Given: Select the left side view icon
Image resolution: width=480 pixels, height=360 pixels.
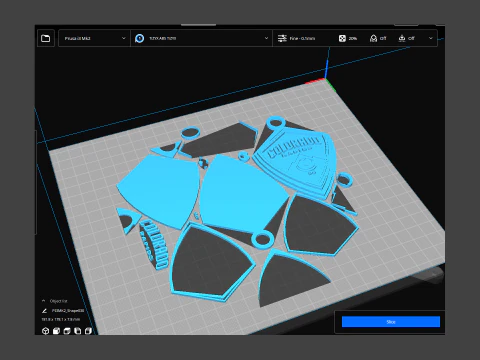Looking at the screenshot, I should [78, 331].
